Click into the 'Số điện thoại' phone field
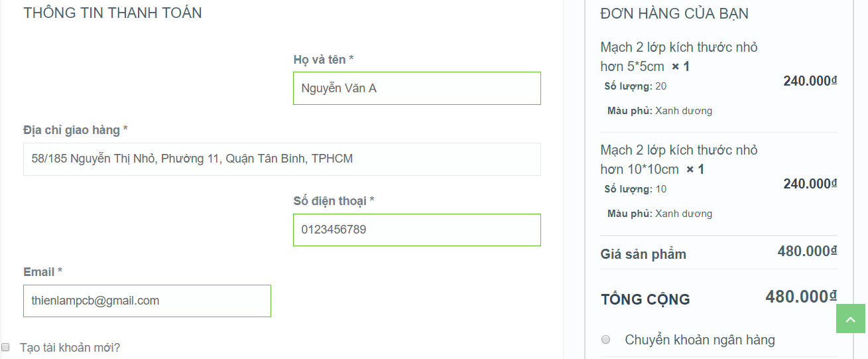The height and width of the screenshot is (359, 868). (x=416, y=230)
